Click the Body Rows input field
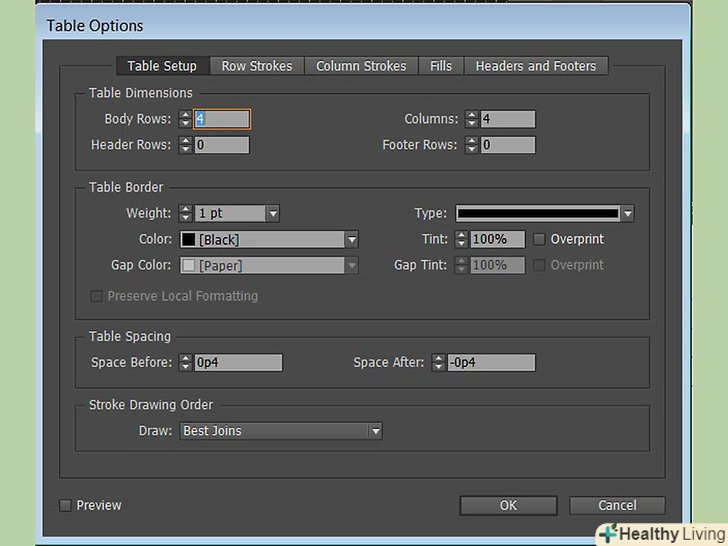Screen dimensions: 728x546 [x=222, y=119]
